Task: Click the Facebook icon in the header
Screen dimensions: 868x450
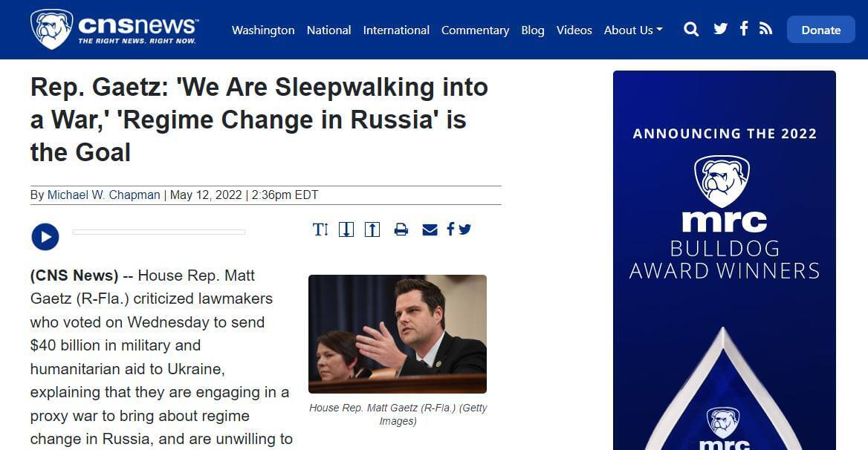Action: click(x=743, y=29)
